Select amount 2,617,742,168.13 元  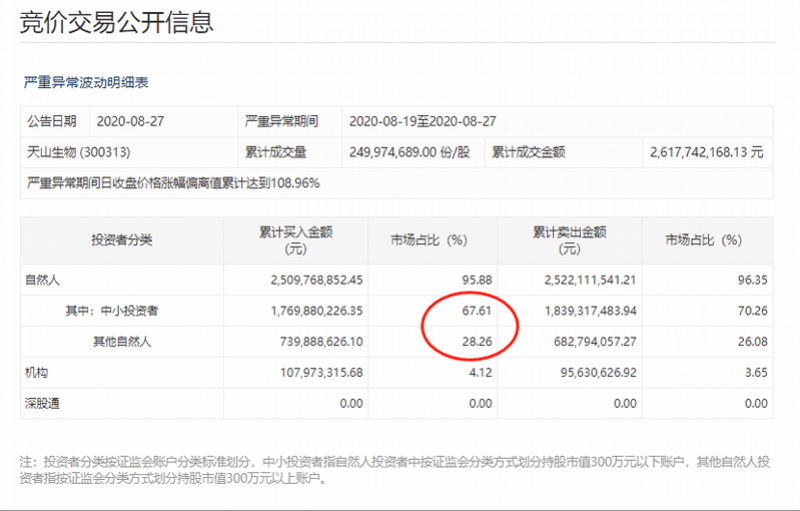tap(707, 152)
